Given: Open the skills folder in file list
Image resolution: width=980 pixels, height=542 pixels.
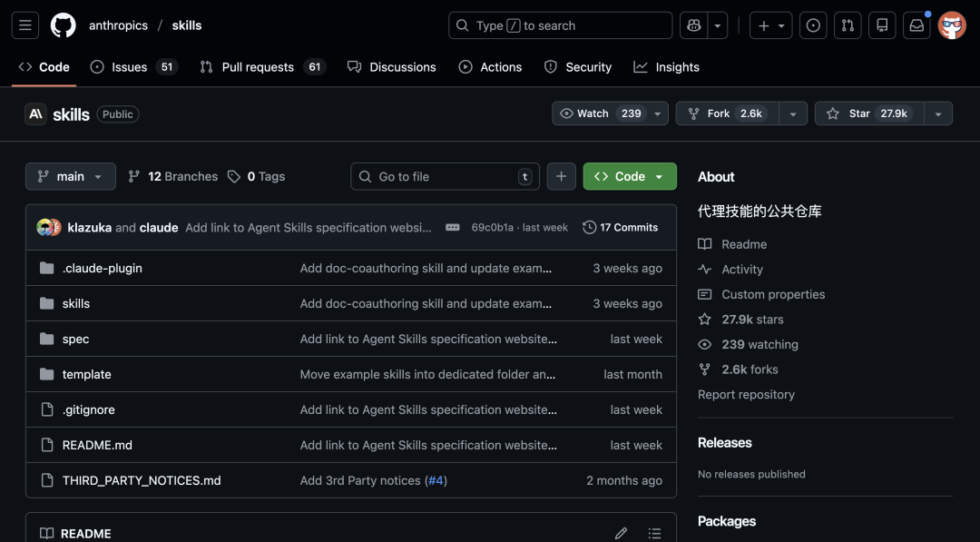Looking at the screenshot, I should 76,303.
